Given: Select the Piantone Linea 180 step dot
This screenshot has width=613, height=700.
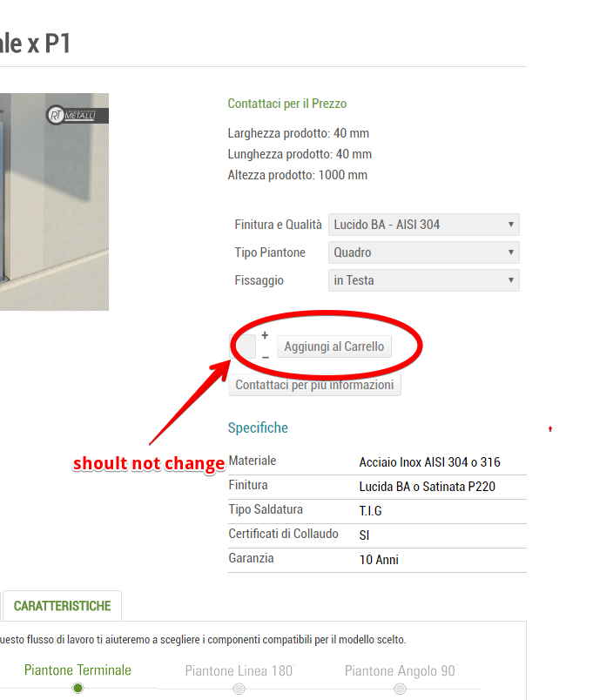Looking at the screenshot, I should tap(239, 689).
